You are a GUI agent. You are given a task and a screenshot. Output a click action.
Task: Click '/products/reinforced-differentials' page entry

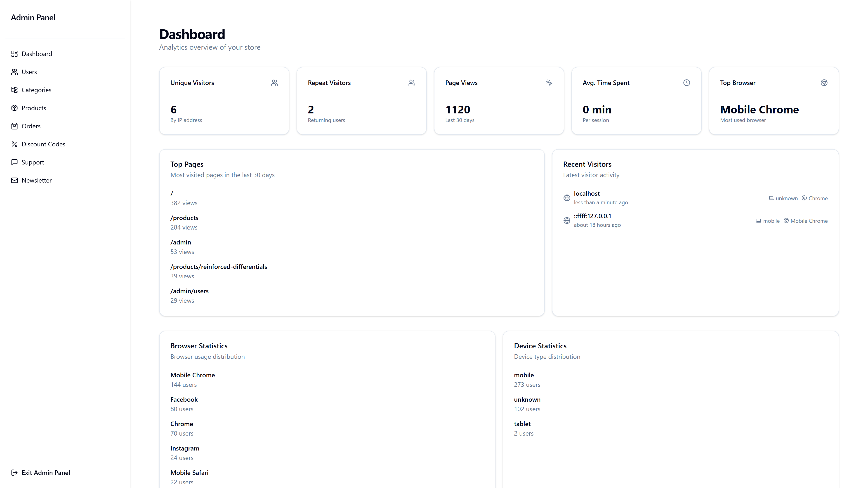pyautogui.click(x=219, y=267)
